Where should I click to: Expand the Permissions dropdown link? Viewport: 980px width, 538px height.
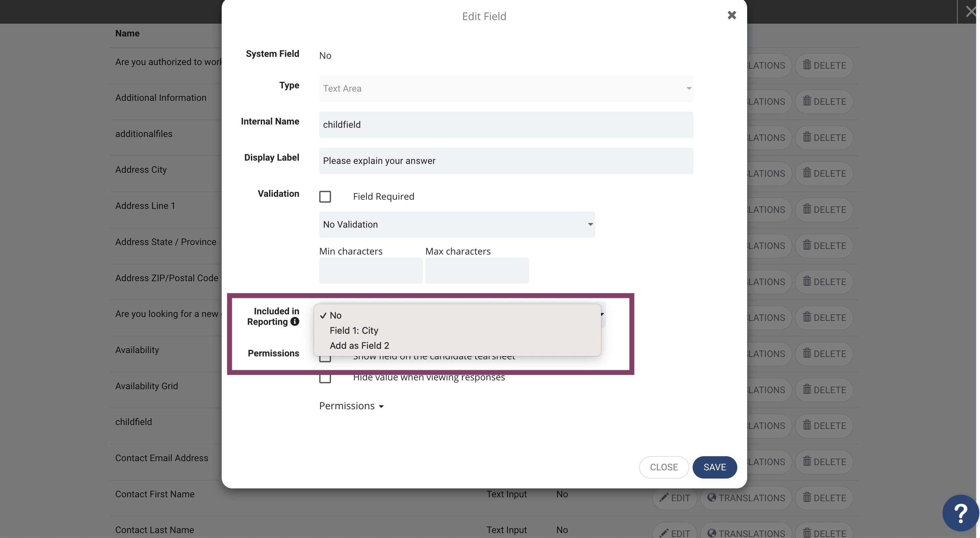click(351, 406)
